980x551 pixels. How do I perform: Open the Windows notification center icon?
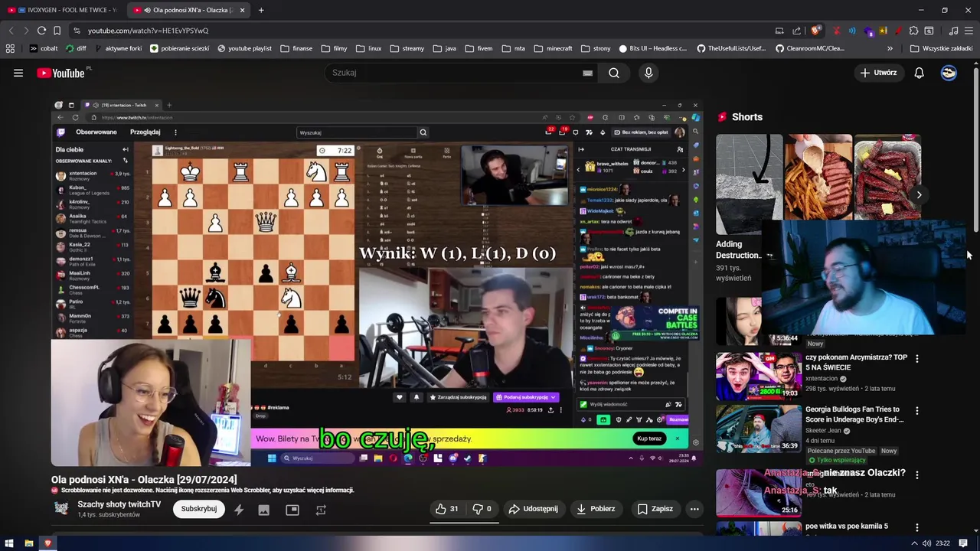963,543
